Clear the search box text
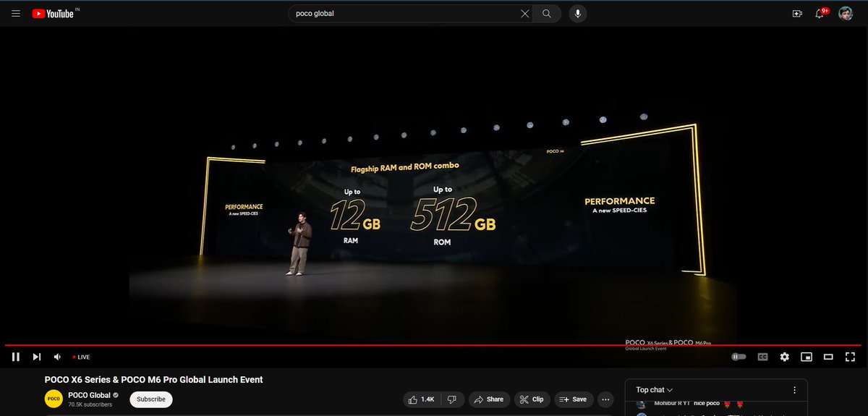 pyautogui.click(x=525, y=14)
